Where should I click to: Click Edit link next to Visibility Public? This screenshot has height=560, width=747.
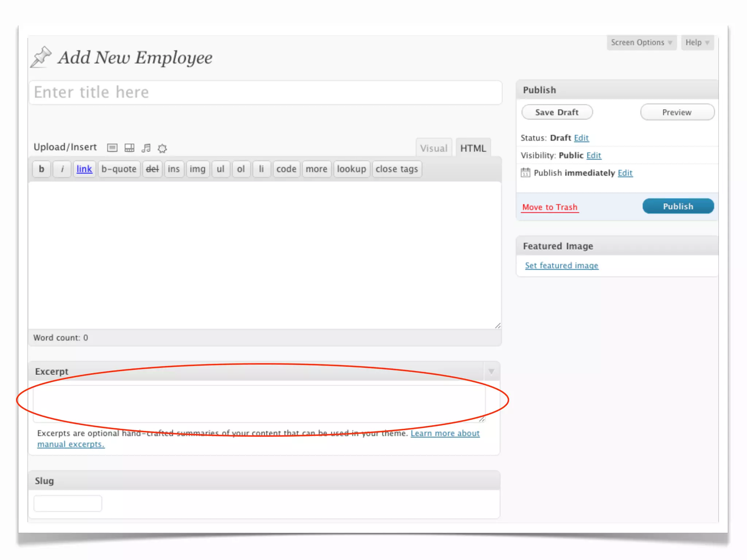click(x=593, y=155)
